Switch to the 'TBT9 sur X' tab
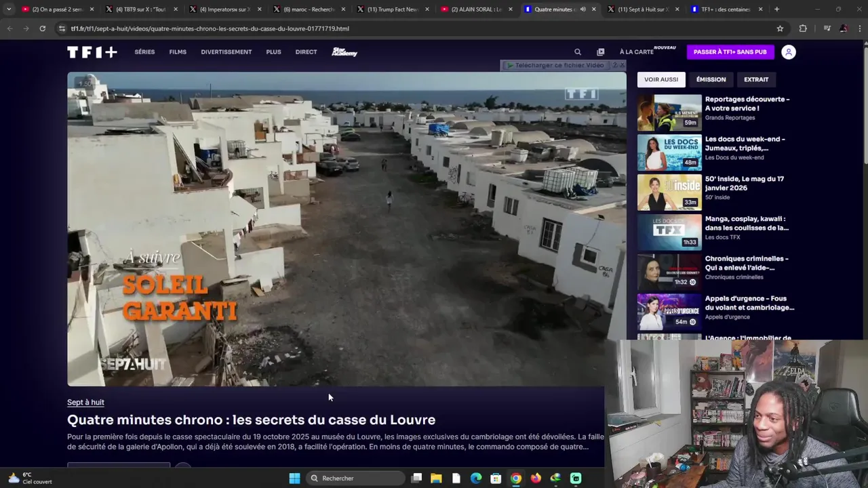868x488 pixels. pyautogui.click(x=141, y=9)
